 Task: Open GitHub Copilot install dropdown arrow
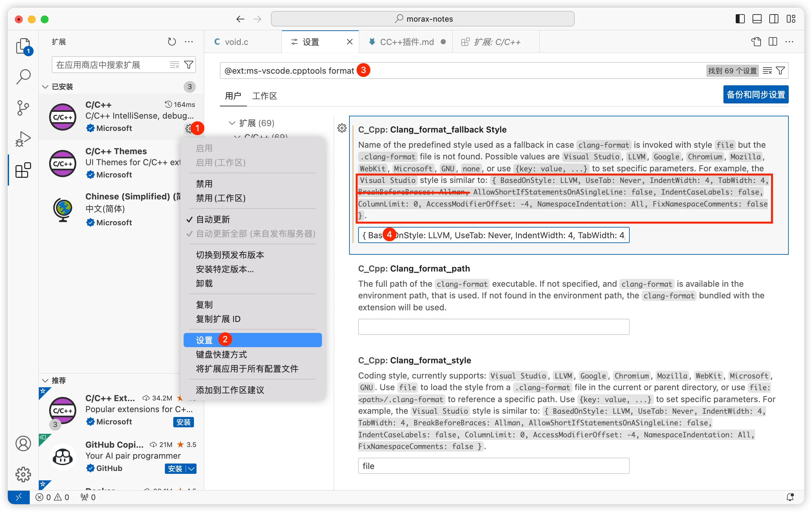pos(191,468)
